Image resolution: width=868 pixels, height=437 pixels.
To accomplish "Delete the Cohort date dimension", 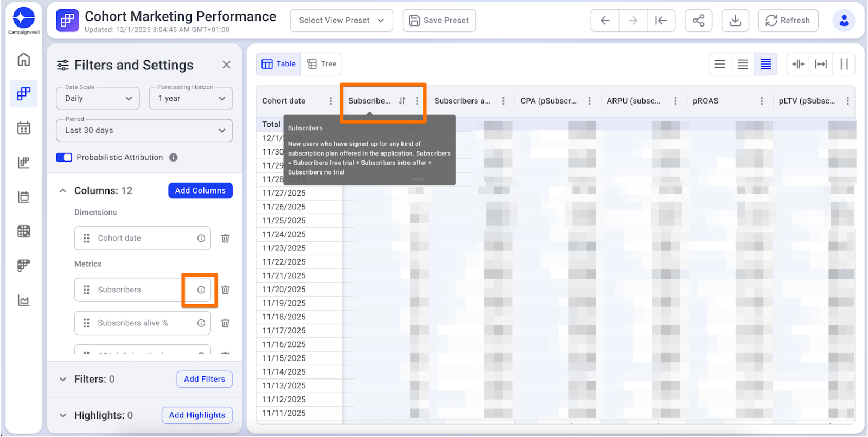I will tap(225, 239).
